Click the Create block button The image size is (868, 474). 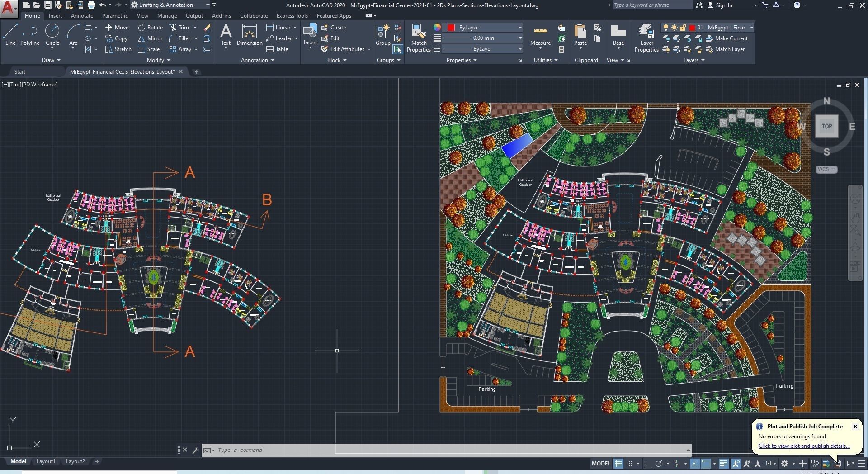(334, 28)
